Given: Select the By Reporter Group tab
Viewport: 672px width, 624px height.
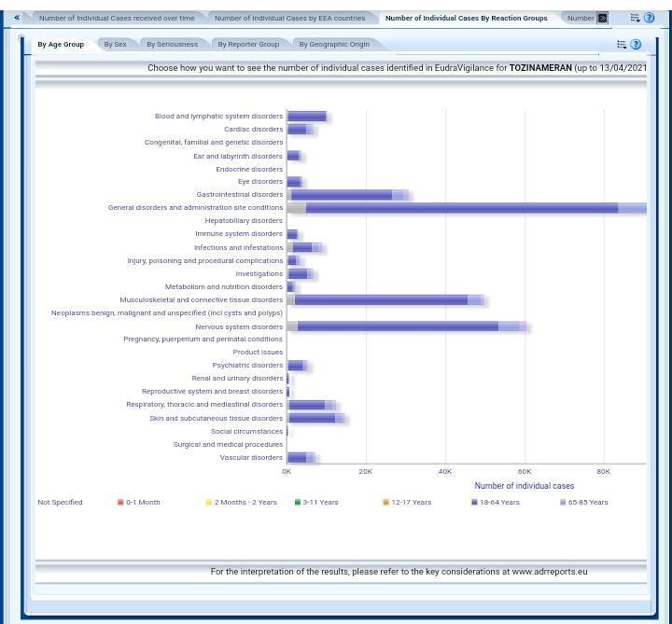Looking at the screenshot, I should (x=248, y=44).
